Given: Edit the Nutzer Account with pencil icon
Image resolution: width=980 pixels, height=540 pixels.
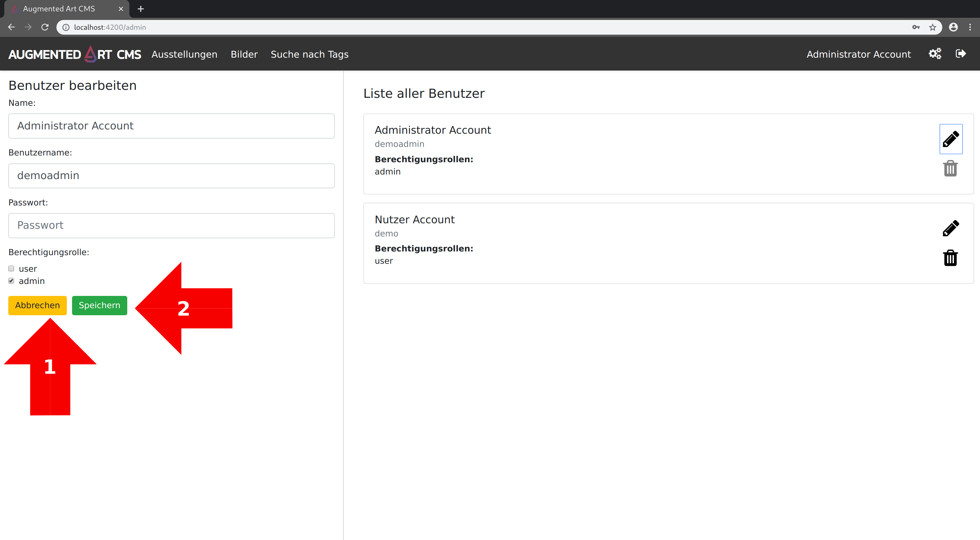Looking at the screenshot, I should click(950, 228).
